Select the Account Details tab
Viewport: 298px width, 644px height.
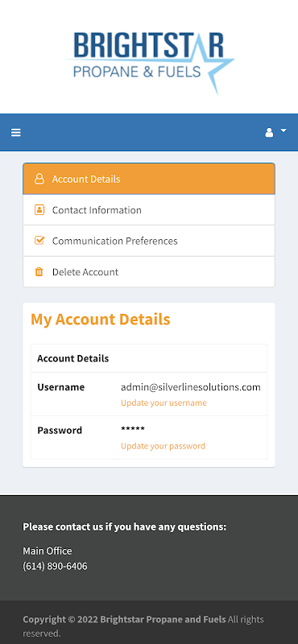[149, 179]
